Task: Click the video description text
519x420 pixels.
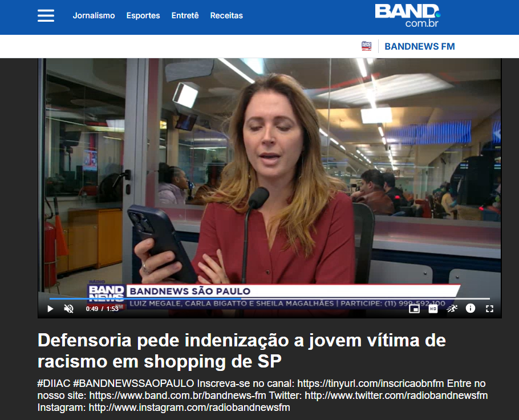Action: (262, 395)
